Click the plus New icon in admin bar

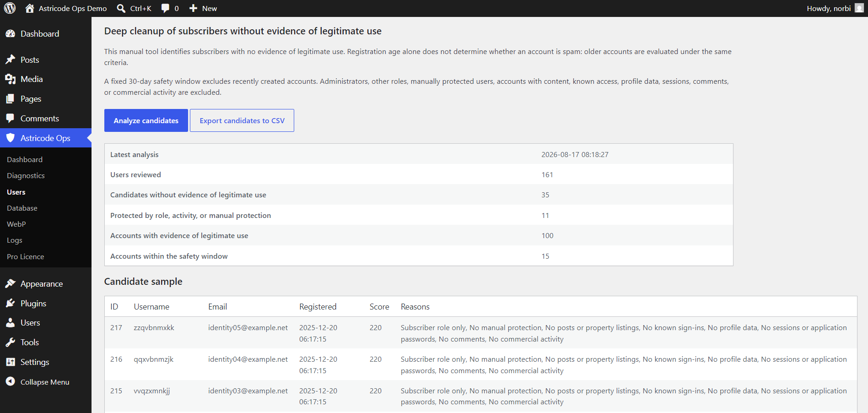point(193,8)
